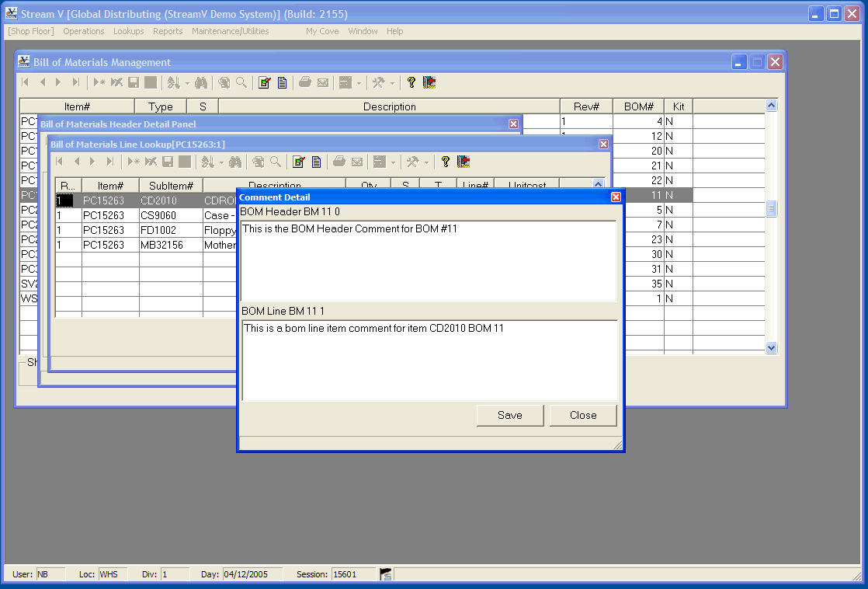Click binoculars find icon in Line Lookup toolbar
Screen dimensions: 868x589
tap(235, 162)
